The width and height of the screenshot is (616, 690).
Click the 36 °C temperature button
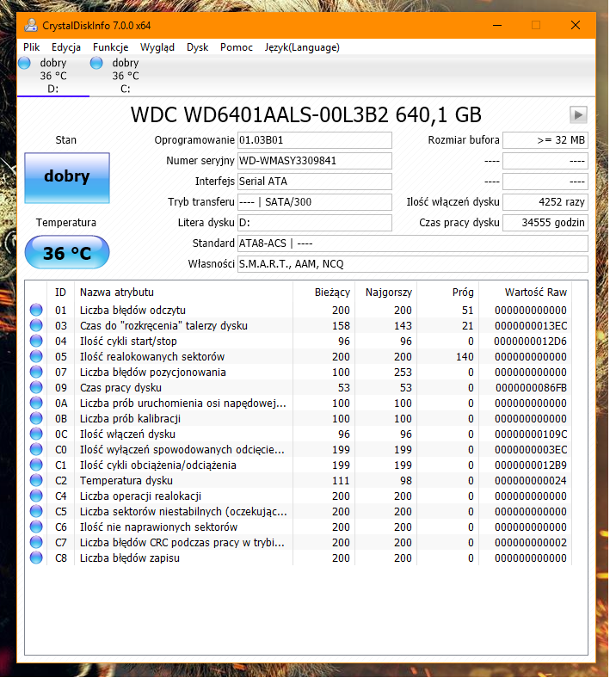pos(67,253)
